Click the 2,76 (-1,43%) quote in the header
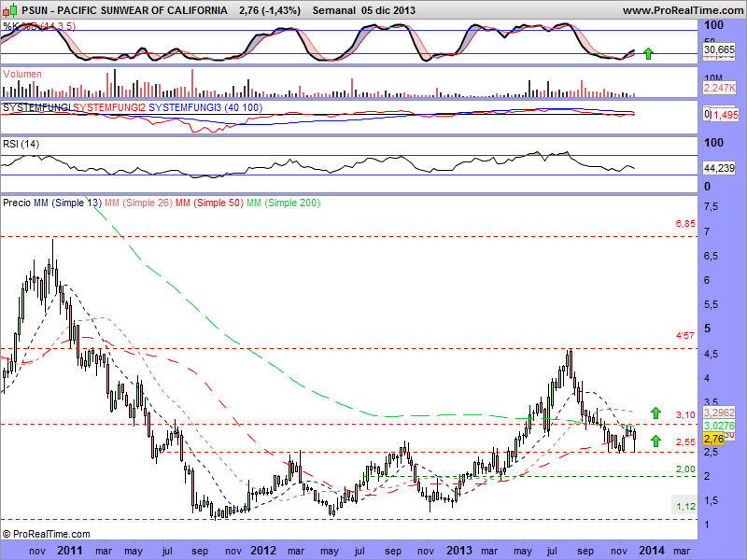 pos(270,10)
